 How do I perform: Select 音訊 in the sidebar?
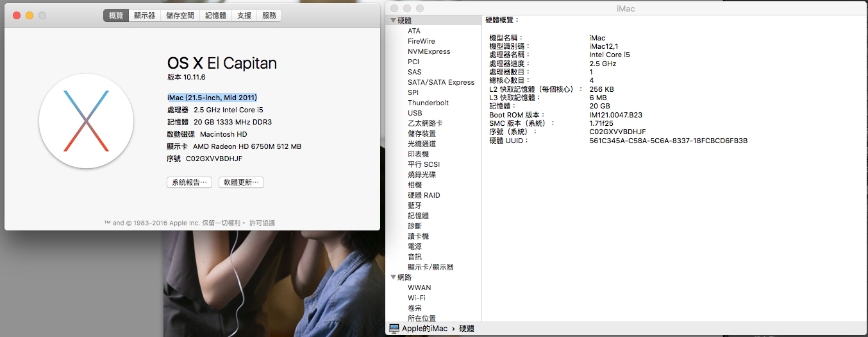point(415,257)
